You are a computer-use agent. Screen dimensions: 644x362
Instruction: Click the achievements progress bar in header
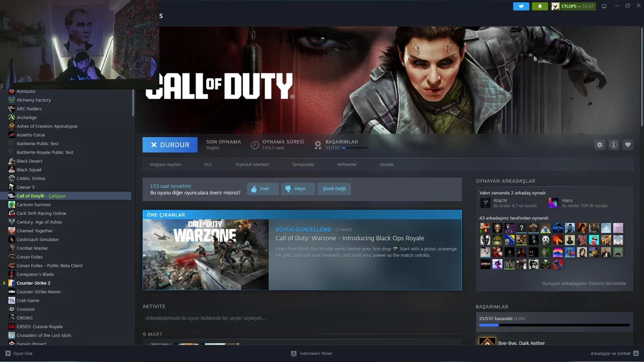click(x=355, y=148)
